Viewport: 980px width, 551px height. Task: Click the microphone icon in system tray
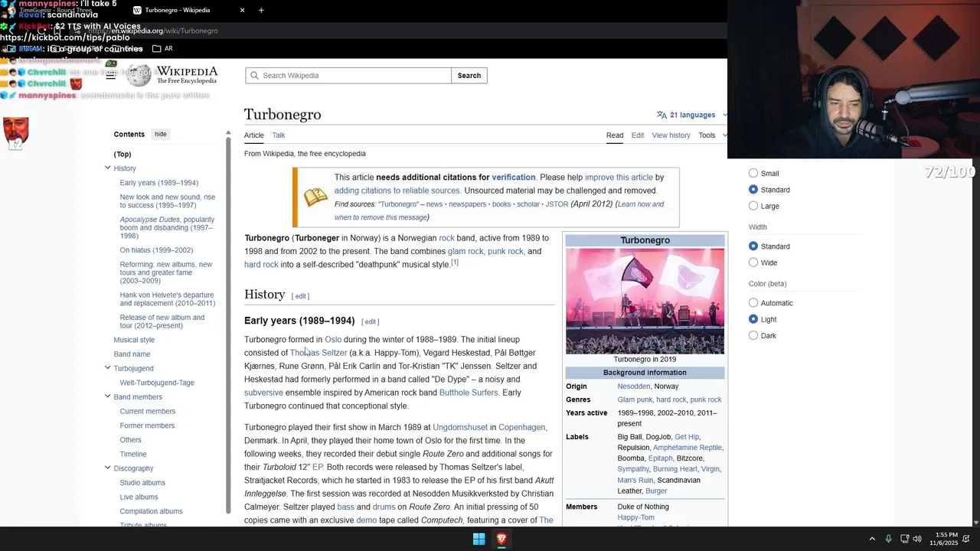click(888, 539)
